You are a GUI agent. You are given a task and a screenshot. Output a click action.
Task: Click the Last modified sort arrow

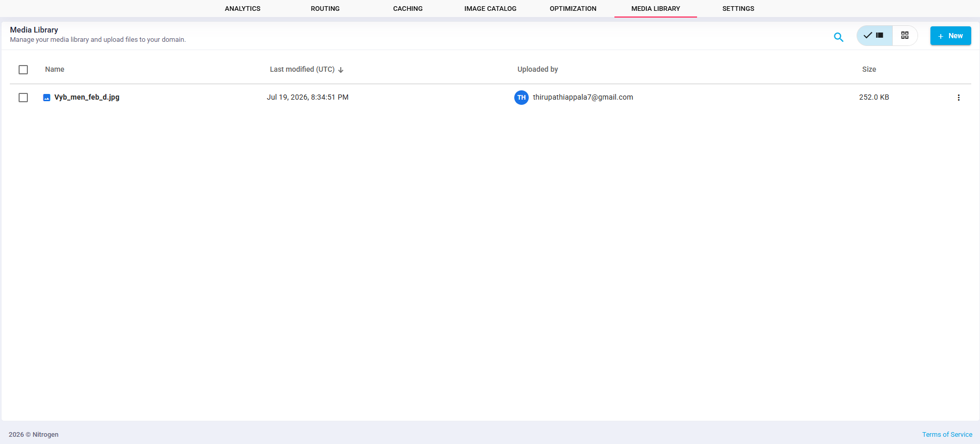coord(341,70)
